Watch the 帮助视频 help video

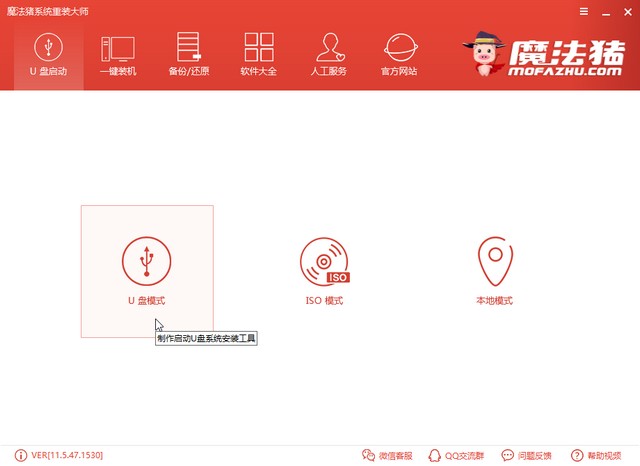pos(600,456)
